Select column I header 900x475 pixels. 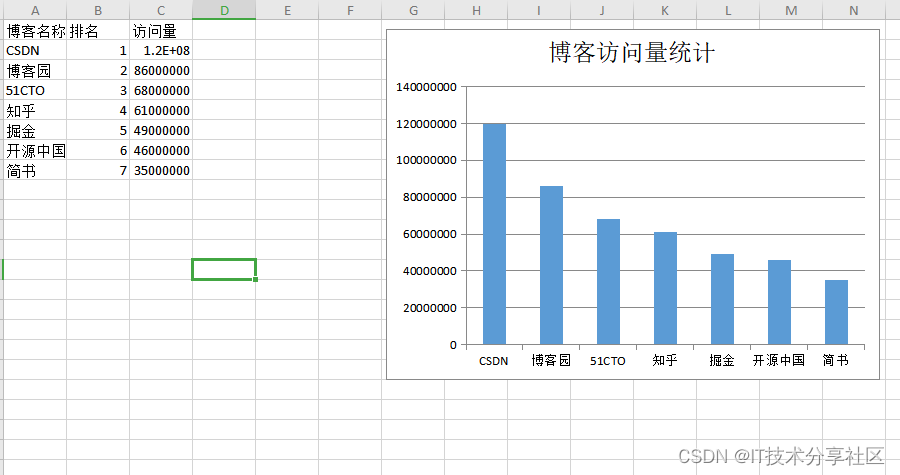(539, 10)
